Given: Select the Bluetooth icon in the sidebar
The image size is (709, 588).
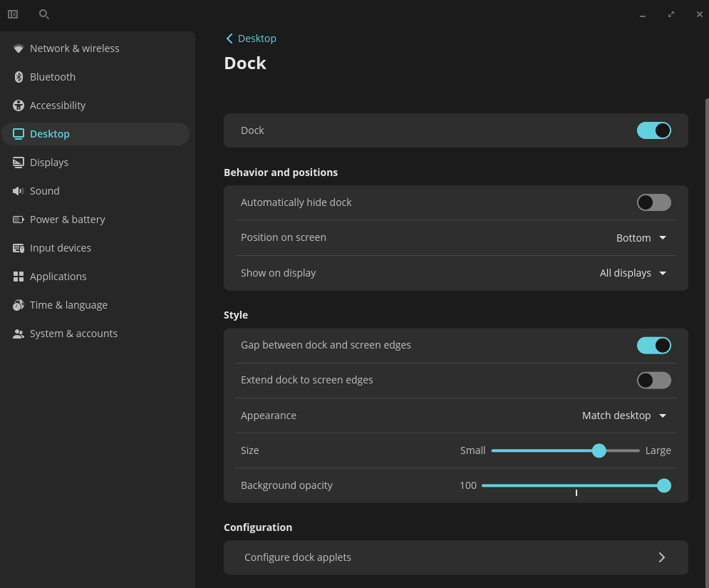Looking at the screenshot, I should (17, 76).
